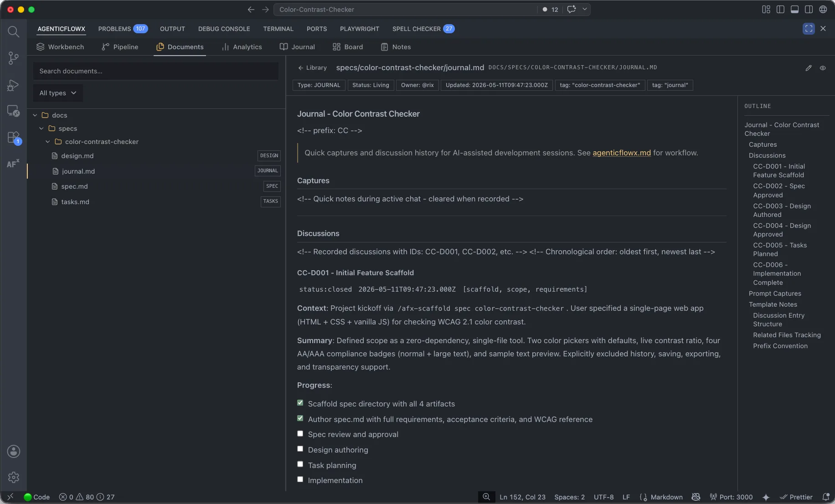Image resolution: width=835 pixels, height=504 pixels.
Task: Open the chat icon in the title bar
Action: [x=572, y=10]
